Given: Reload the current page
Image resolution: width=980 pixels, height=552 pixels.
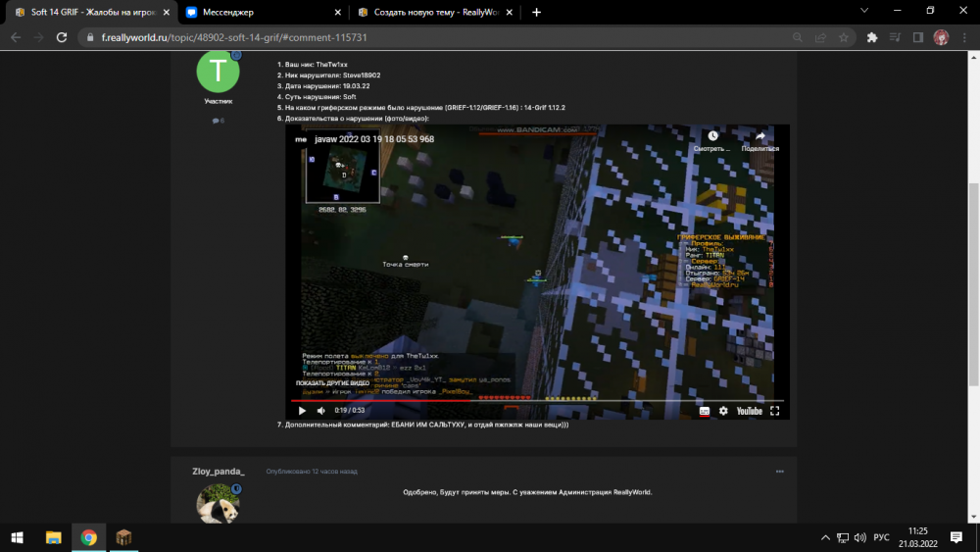Looking at the screenshot, I should tap(61, 37).
